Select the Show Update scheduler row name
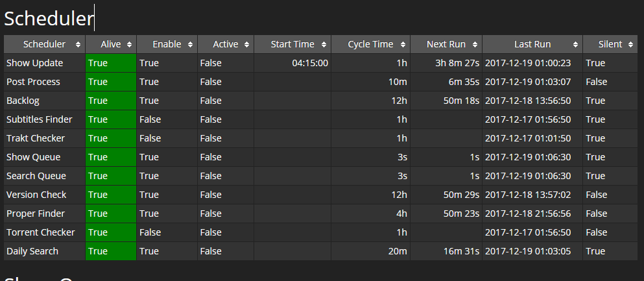Viewport: 644px width, 281px height. point(35,63)
